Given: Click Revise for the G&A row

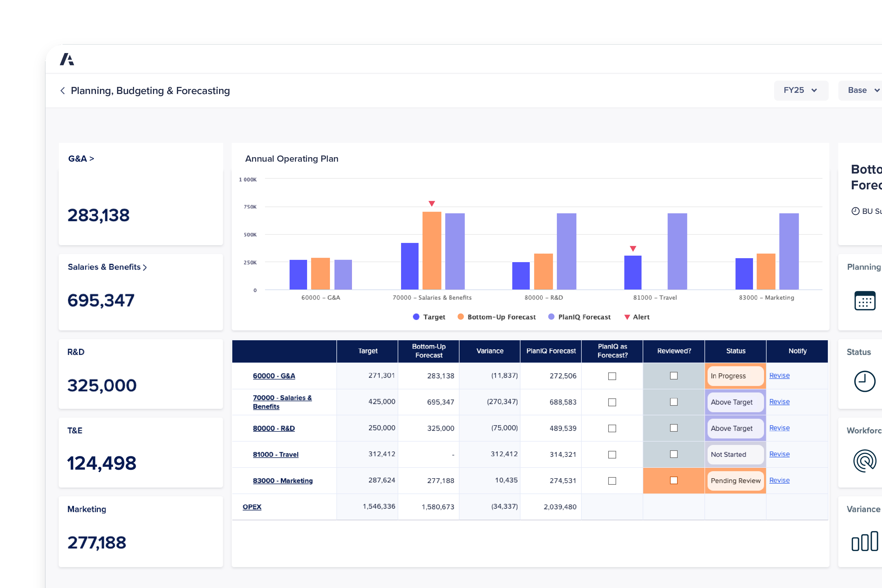Looking at the screenshot, I should tap(780, 375).
